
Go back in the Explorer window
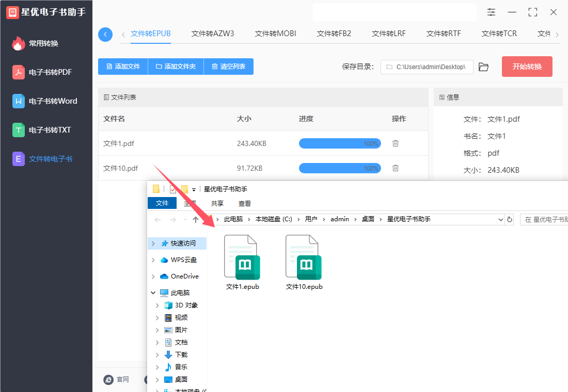157,219
